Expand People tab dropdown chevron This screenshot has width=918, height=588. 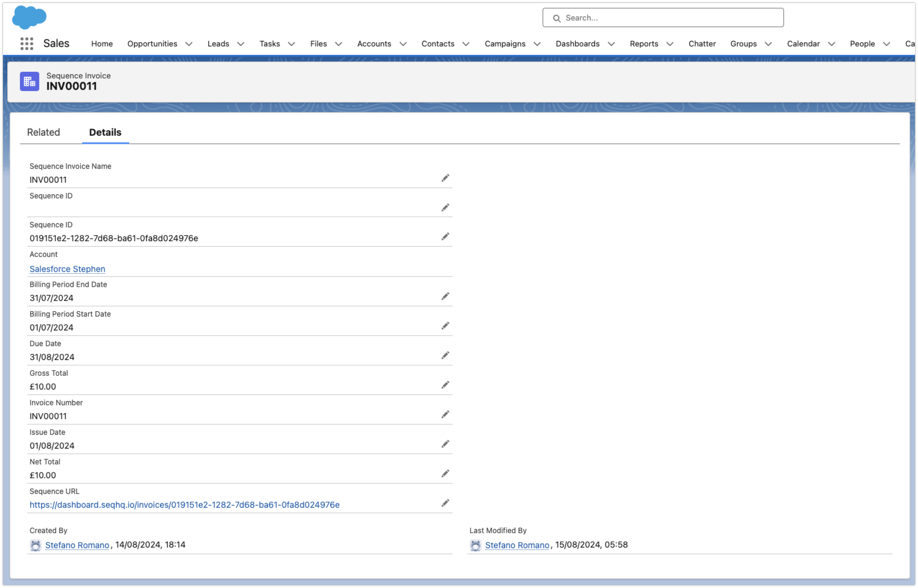click(887, 44)
